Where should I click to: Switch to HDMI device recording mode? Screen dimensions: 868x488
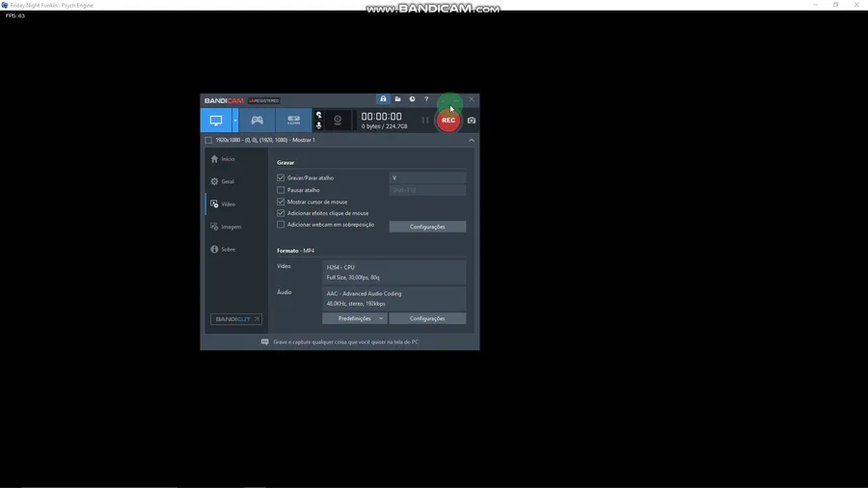[x=293, y=120]
